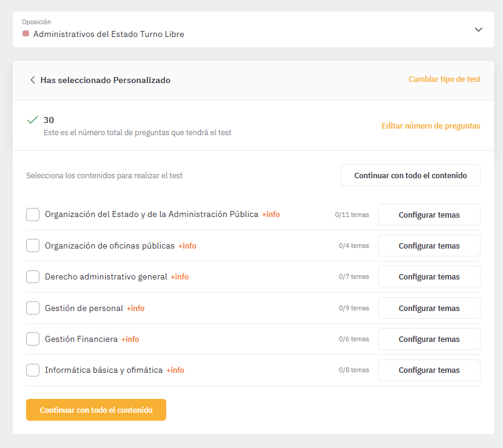The image size is (503, 448).
Task: Click the pink square beside Administrativos del Estado
Action: [26, 34]
